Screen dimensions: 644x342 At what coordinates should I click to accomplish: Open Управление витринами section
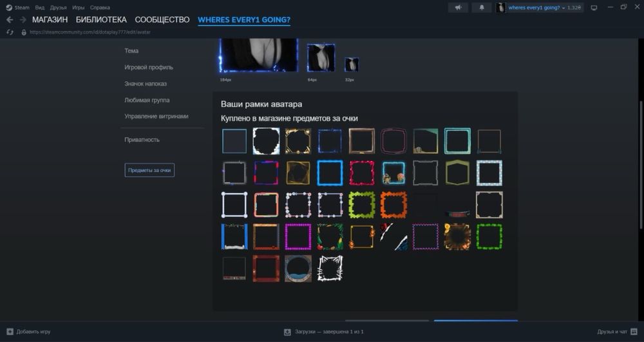click(156, 116)
